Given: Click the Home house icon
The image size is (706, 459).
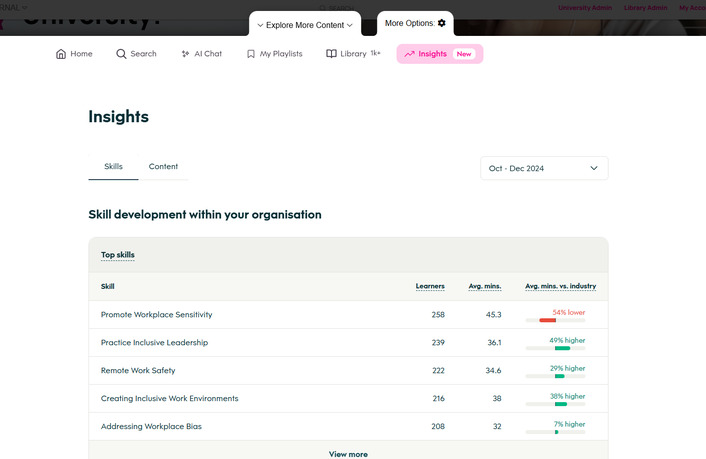Looking at the screenshot, I should point(61,54).
